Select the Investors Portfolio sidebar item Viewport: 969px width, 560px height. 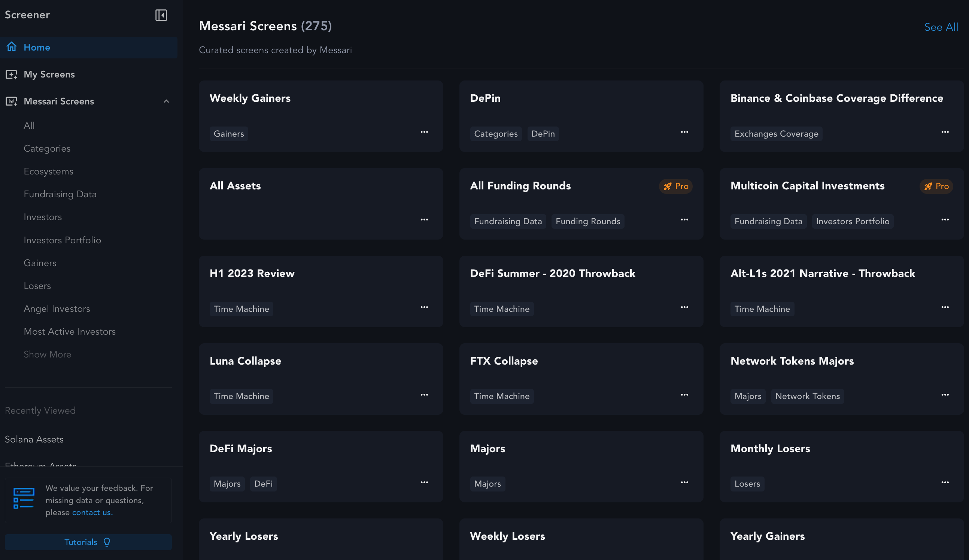tap(62, 240)
